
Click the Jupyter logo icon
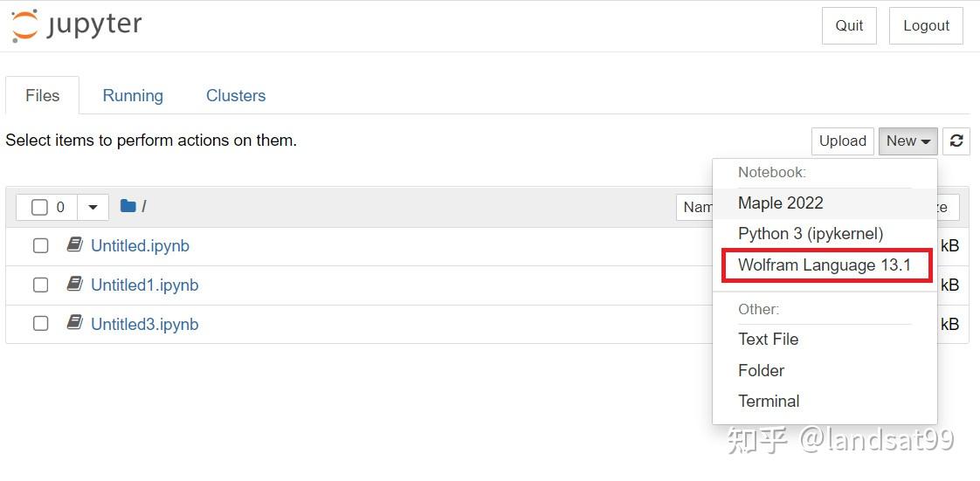coord(24,25)
